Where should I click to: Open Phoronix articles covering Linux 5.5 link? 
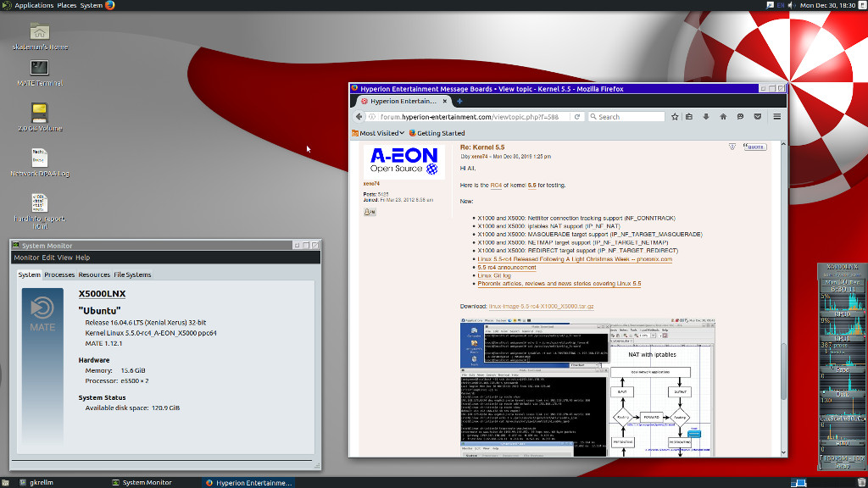559,283
